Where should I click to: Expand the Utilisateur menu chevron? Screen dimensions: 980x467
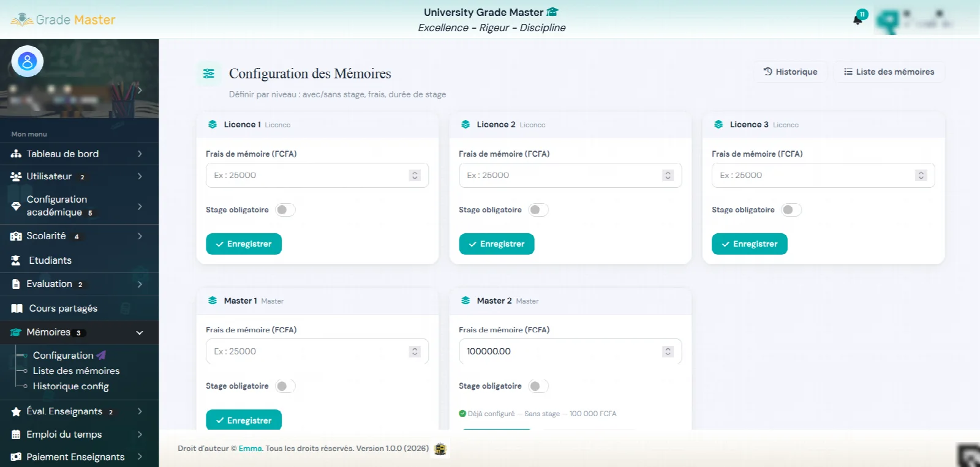[140, 176]
